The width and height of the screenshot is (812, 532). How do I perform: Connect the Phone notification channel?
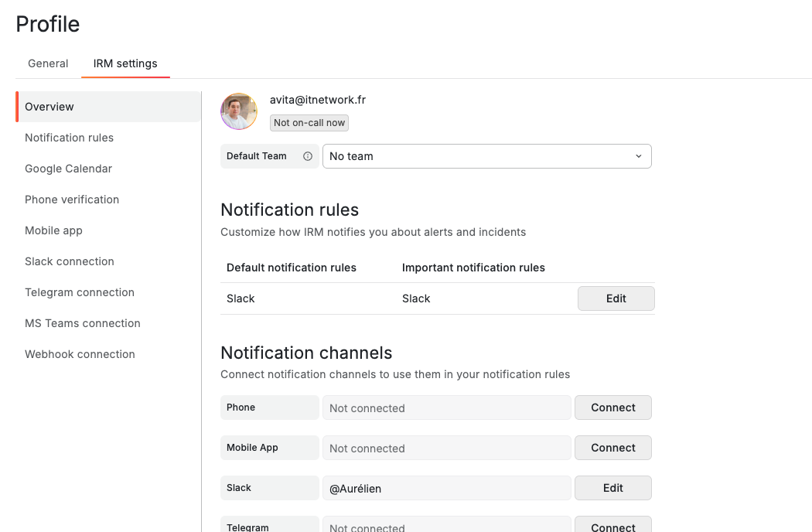(612, 407)
